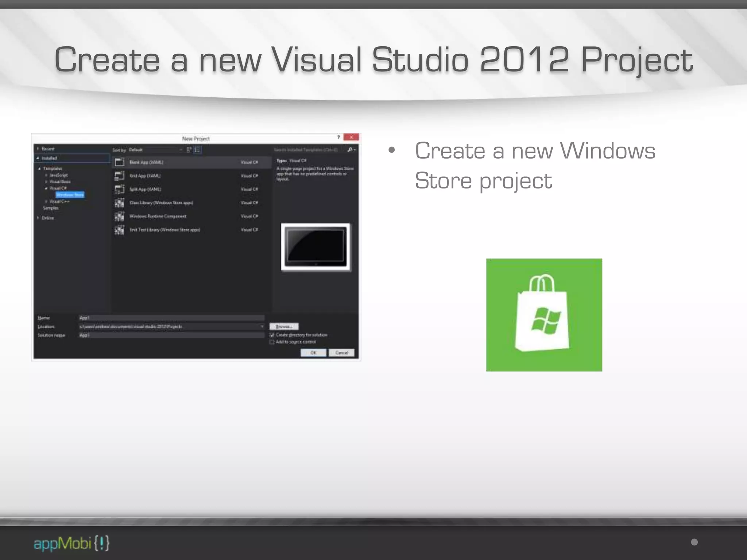Click the Location path text field

(169, 326)
